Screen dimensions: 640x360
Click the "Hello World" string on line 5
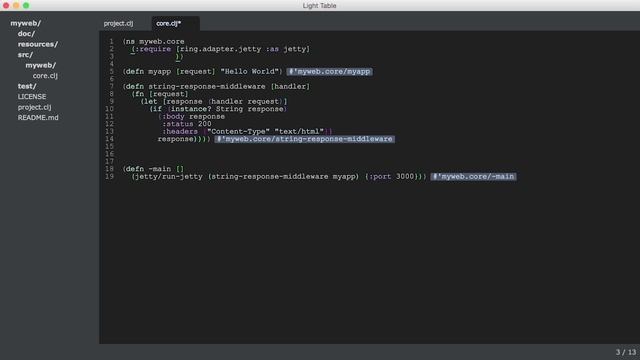[249, 71]
